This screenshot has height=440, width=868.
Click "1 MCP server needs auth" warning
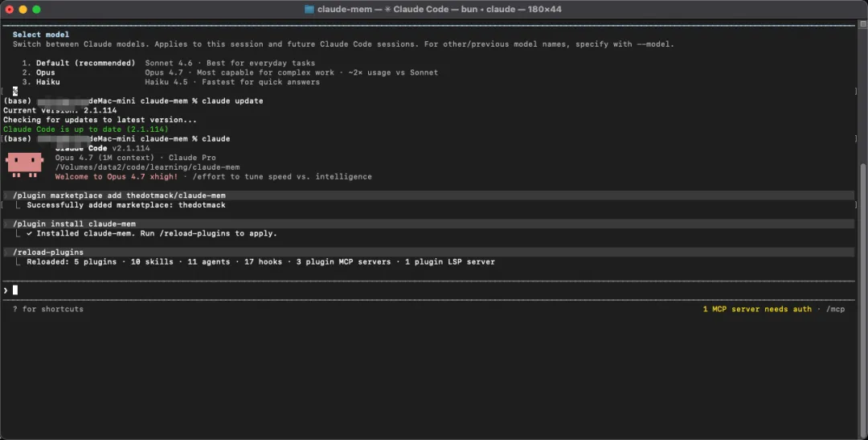click(757, 309)
